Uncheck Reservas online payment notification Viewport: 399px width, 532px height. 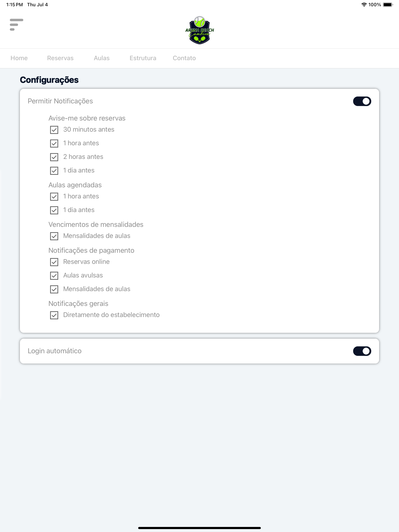click(54, 262)
